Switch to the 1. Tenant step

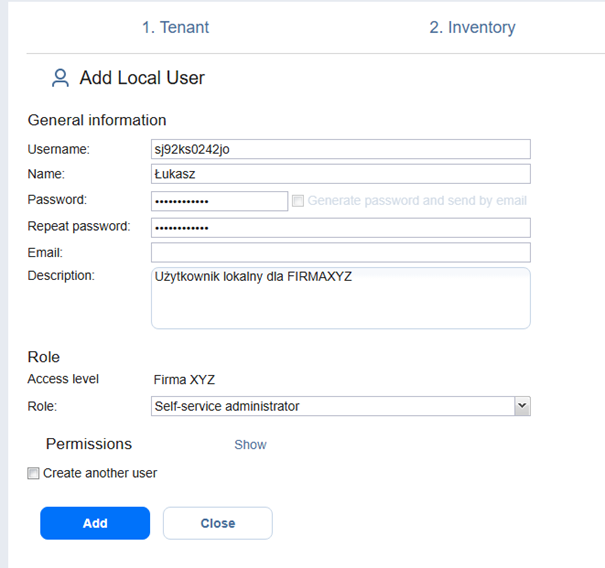coord(175,27)
